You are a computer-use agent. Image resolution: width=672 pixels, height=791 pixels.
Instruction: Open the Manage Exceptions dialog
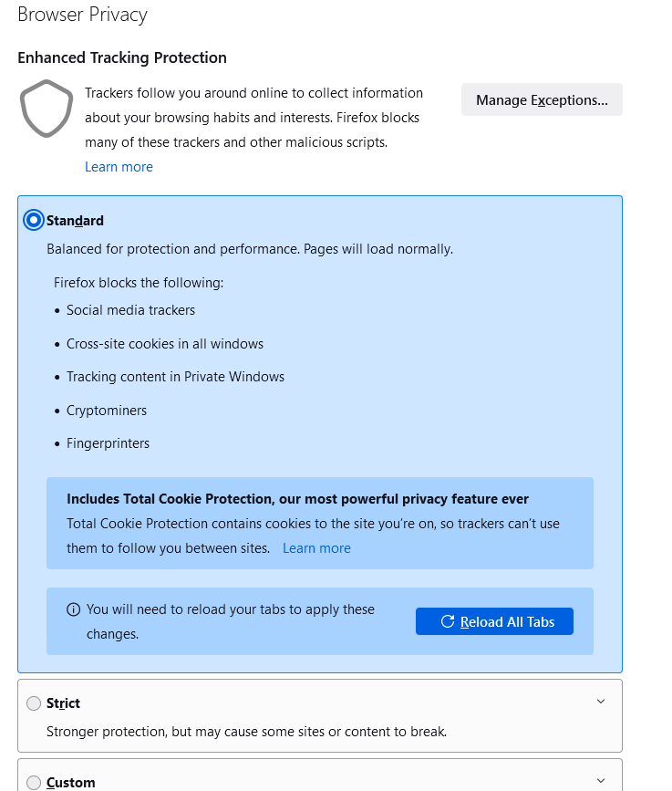[x=542, y=100]
